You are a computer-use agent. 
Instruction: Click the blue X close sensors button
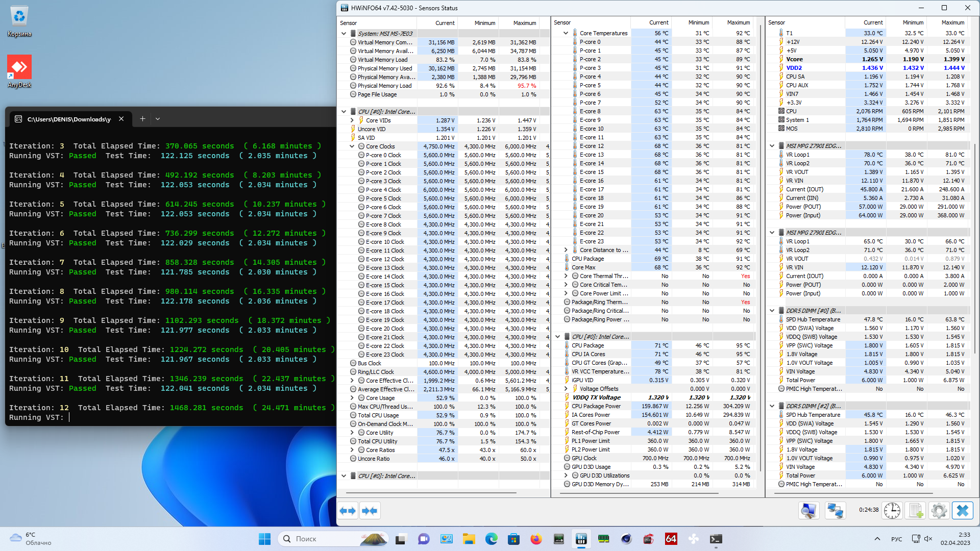tap(962, 511)
